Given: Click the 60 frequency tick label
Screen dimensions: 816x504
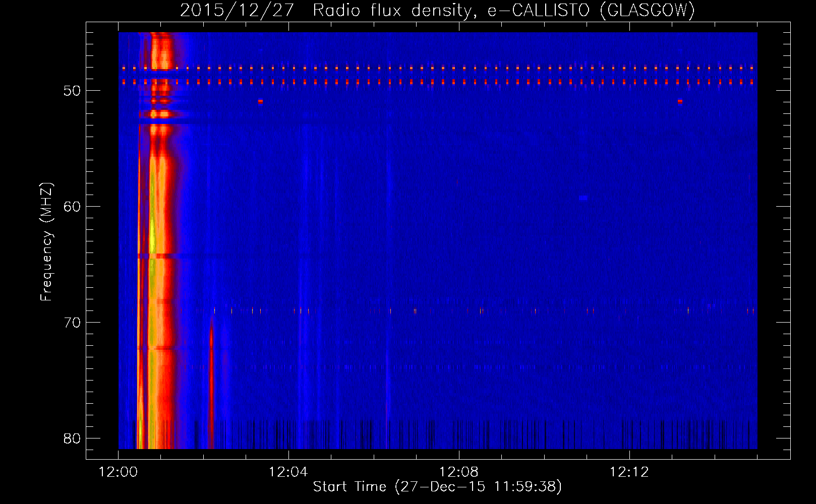Looking at the screenshot, I should (x=72, y=207).
